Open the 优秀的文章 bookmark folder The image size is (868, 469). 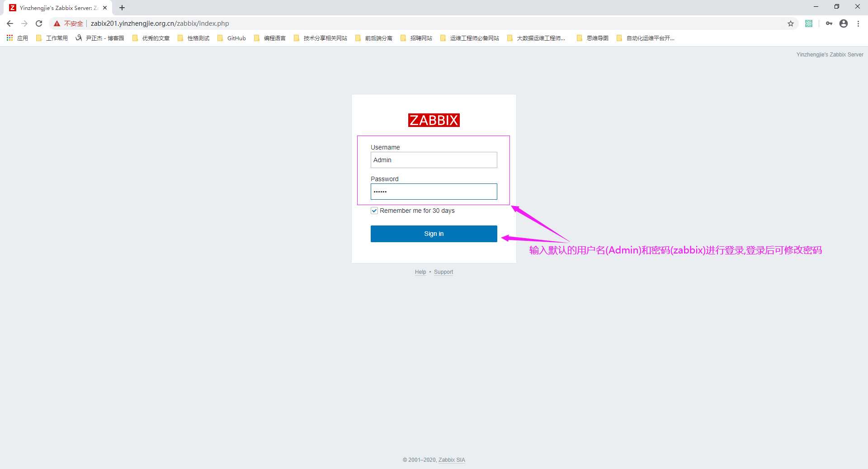[151, 38]
